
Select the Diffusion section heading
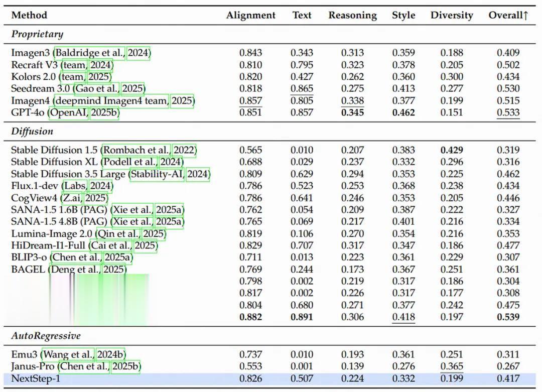pyautogui.click(x=32, y=132)
